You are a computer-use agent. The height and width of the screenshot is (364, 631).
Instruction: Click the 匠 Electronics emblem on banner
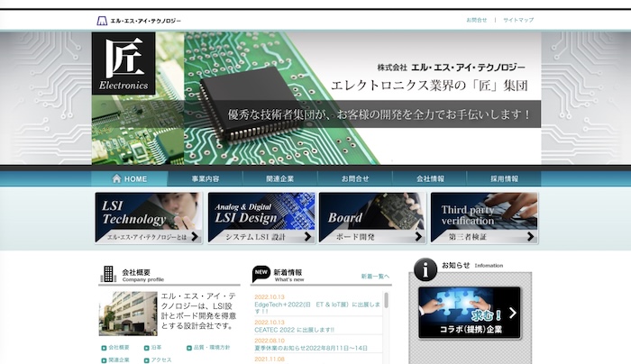point(123,64)
